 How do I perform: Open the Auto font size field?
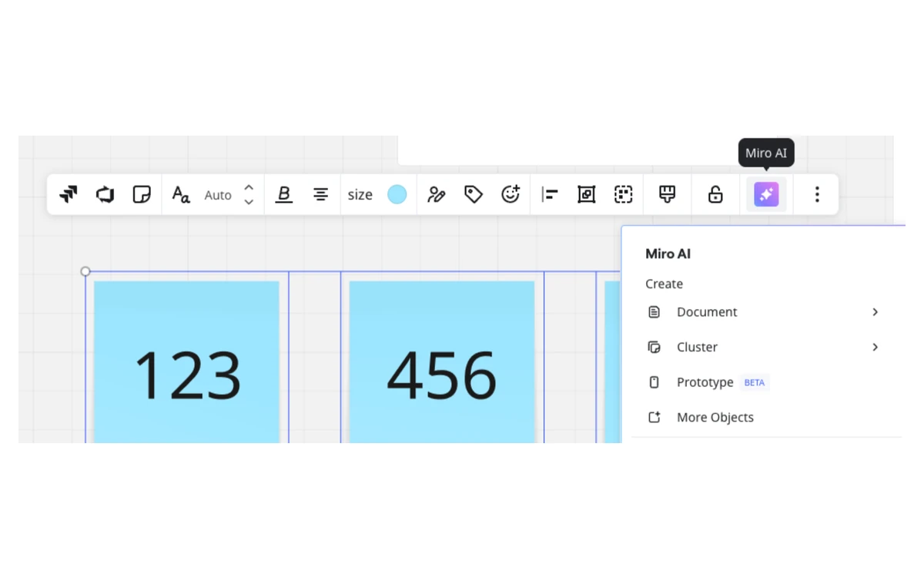coord(218,195)
